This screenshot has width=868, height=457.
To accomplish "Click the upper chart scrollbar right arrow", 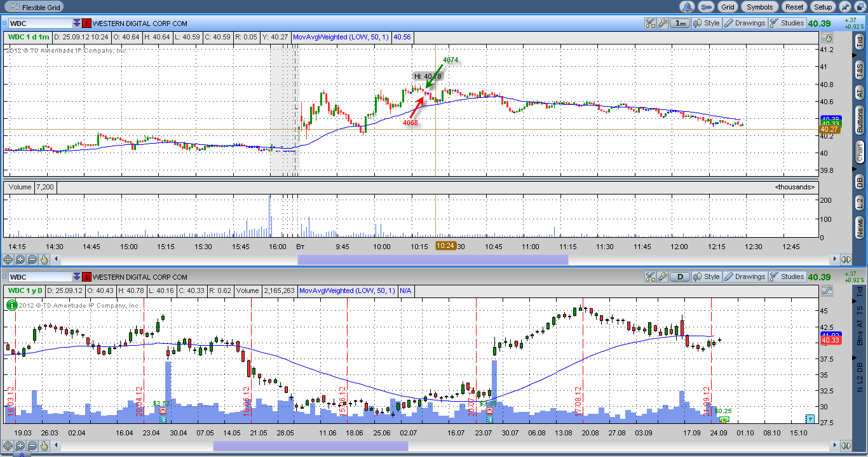I will coord(834,259).
